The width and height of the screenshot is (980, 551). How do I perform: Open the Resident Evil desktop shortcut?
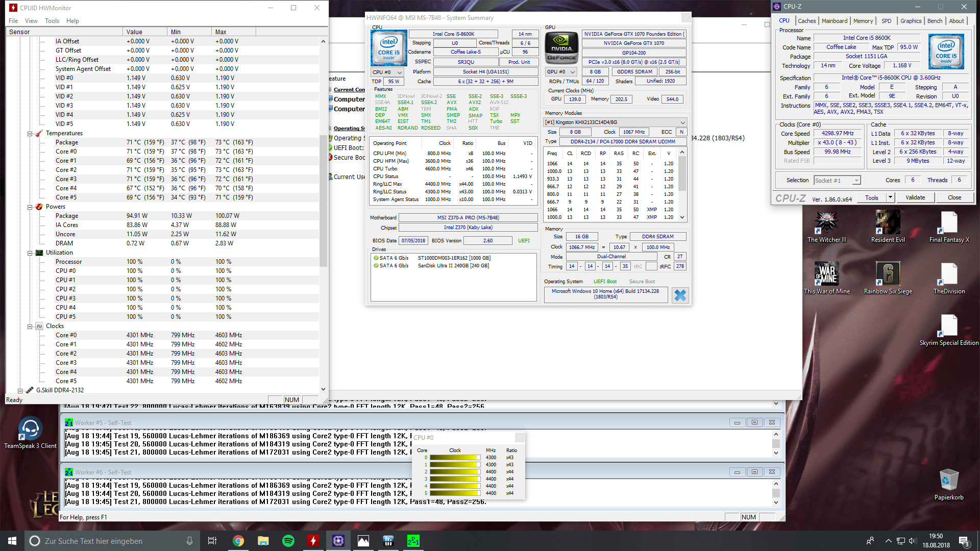pos(888,227)
